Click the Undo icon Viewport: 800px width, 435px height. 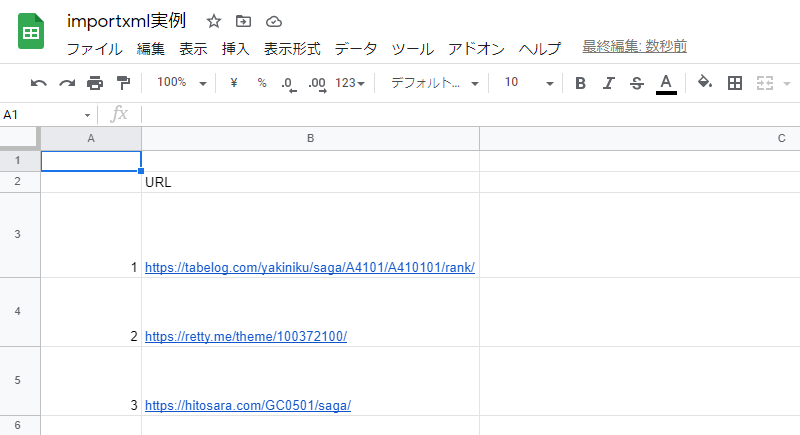click(38, 83)
